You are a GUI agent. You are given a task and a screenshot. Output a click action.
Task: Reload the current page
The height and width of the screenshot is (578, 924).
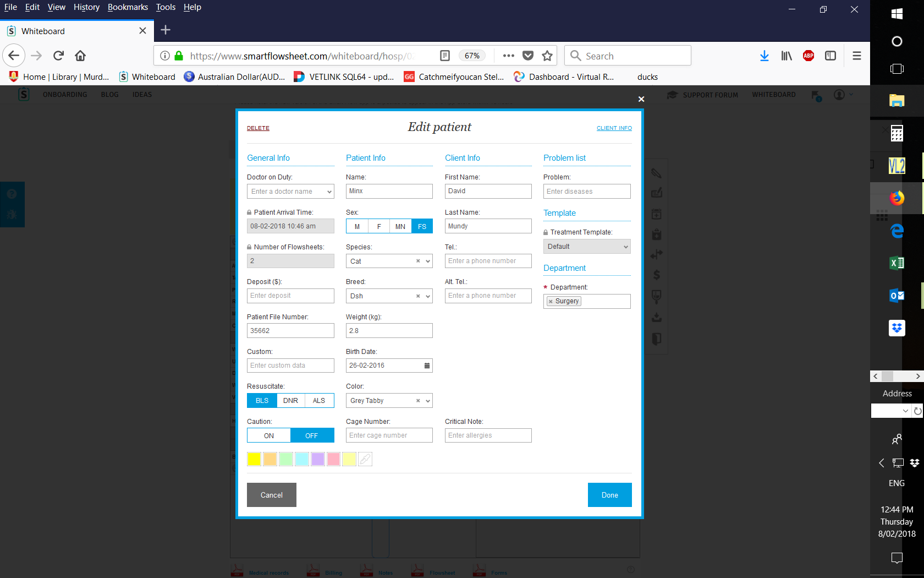[58, 56]
